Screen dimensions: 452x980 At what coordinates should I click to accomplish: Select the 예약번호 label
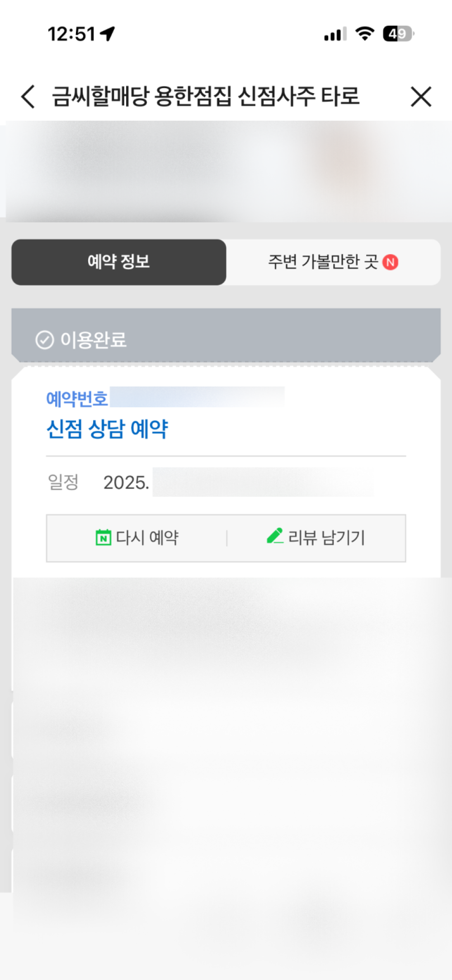pos(77,399)
